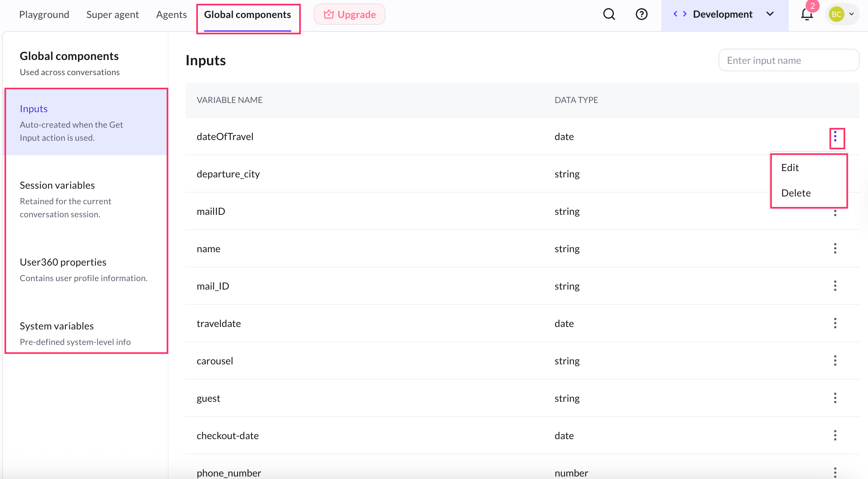Select Edit from the context menu
868x479 pixels.
tap(790, 168)
